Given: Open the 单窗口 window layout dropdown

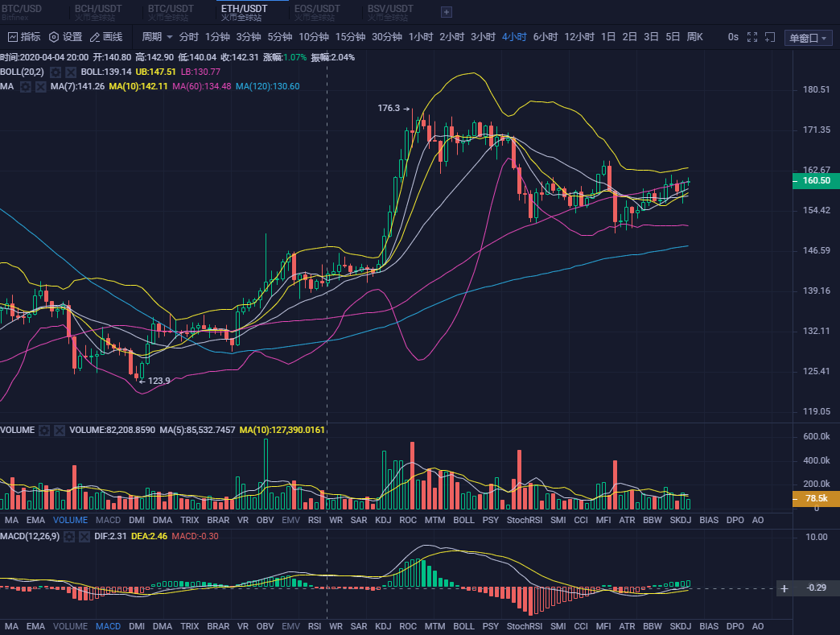Looking at the screenshot, I should click(x=808, y=38).
